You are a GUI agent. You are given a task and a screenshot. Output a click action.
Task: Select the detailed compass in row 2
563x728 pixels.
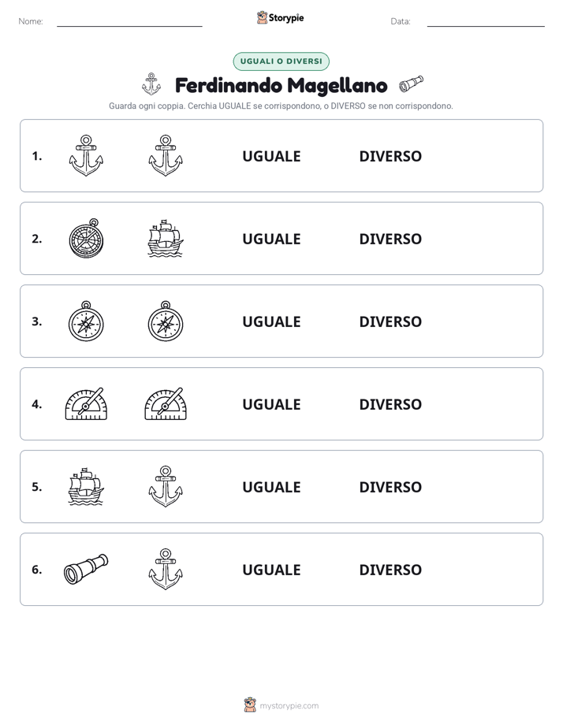(87, 238)
